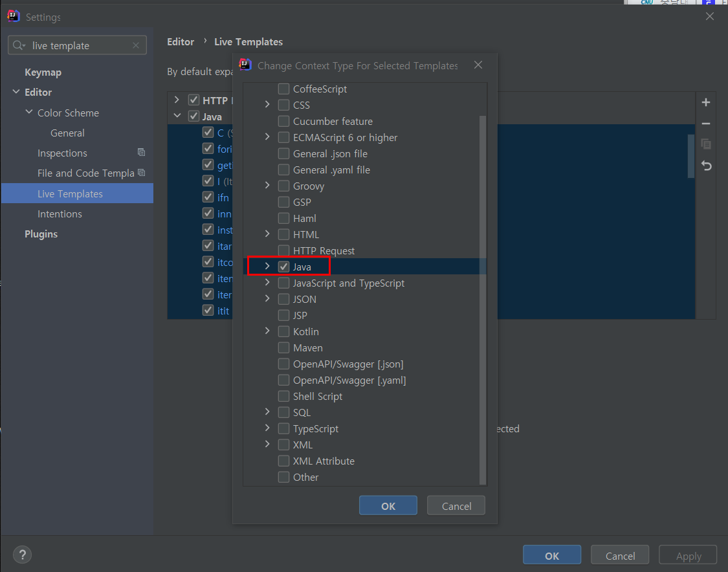Screen dimensions: 728x572
Task: Click the restore deleted defaults undo icon
Action: (x=706, y=165)
